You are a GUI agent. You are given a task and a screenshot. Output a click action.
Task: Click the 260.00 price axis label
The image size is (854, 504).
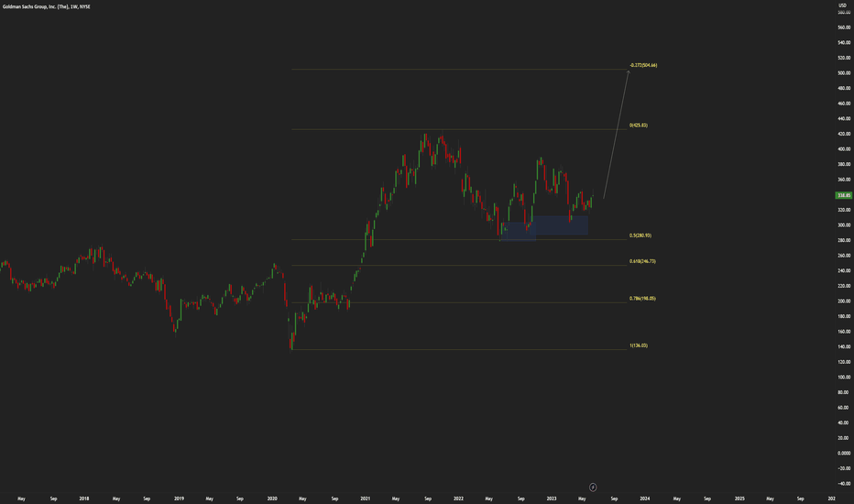(x=844, y=256)
